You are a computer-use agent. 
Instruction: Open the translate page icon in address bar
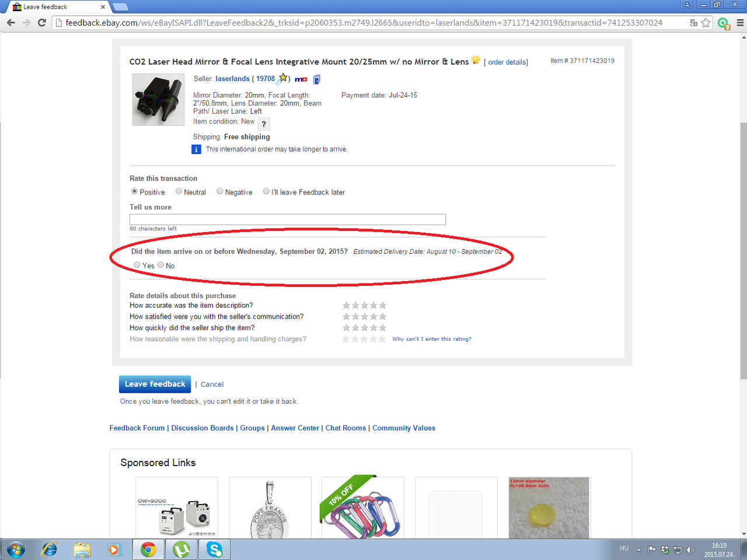(x=693, y=23)
